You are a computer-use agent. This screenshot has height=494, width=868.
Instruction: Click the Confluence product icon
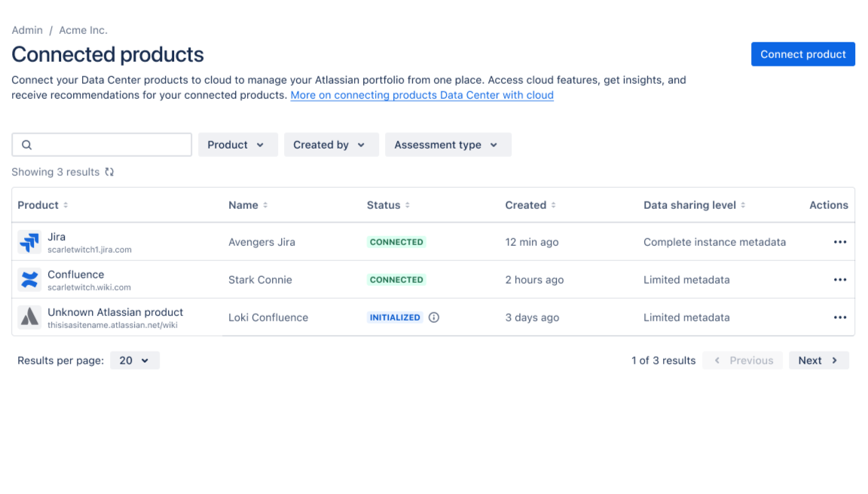coord(29,280)
